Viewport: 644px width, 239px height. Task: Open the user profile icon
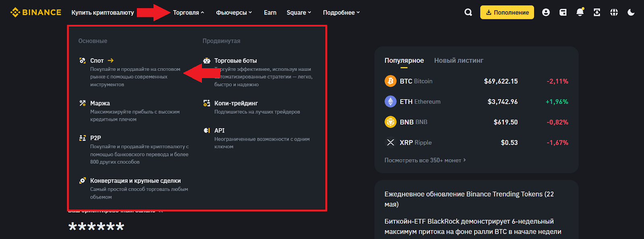point(546,12)
